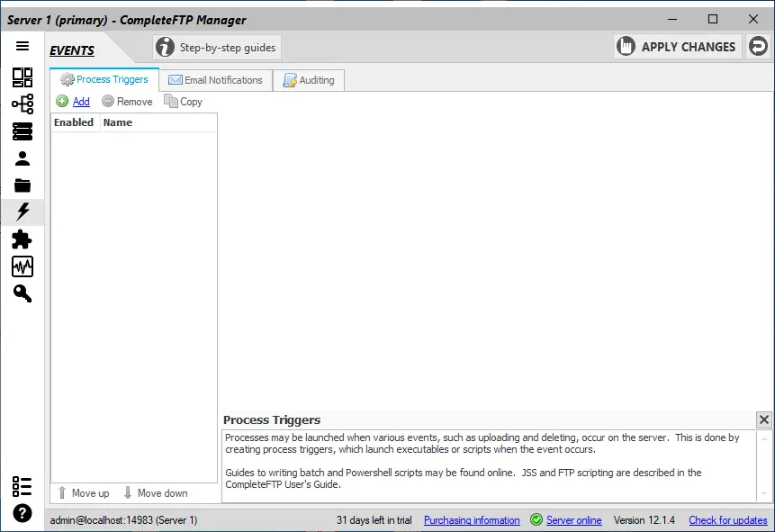The width and height of the screenshot is (775, 532).
Task: Click Check for updates link
Action: (728, 520)
